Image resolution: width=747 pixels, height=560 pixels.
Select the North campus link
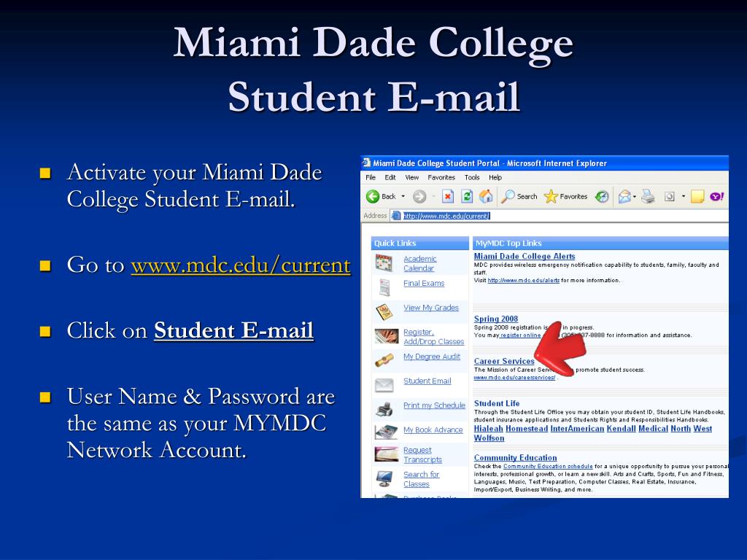click(681, 429)
